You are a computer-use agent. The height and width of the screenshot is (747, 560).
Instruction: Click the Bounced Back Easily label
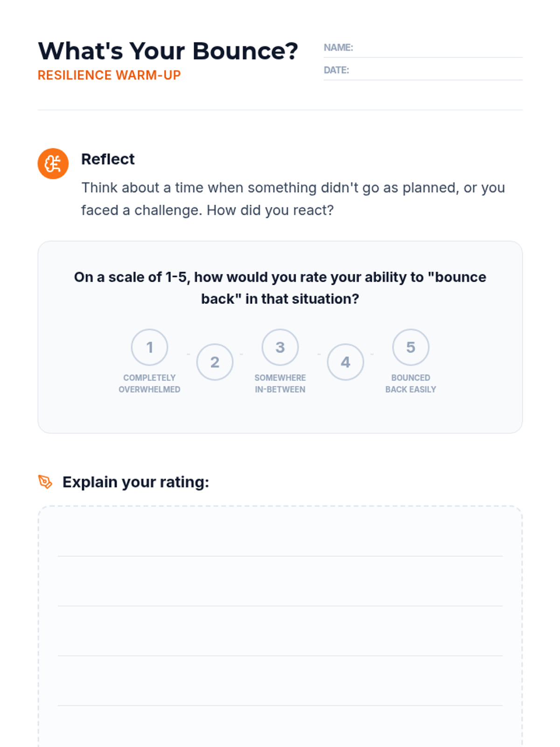[x=411, y=383]
